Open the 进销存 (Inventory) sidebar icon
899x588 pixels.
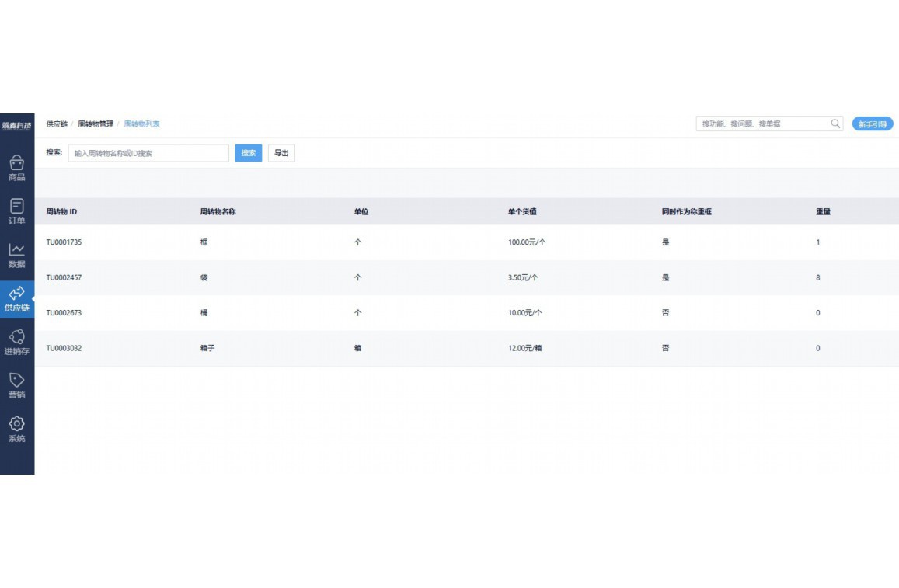coord(16,337)
